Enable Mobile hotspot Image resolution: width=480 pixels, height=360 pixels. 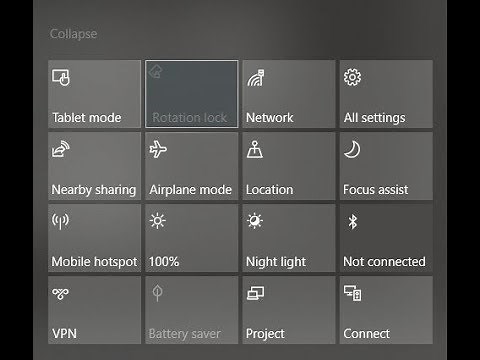(94, 238)
